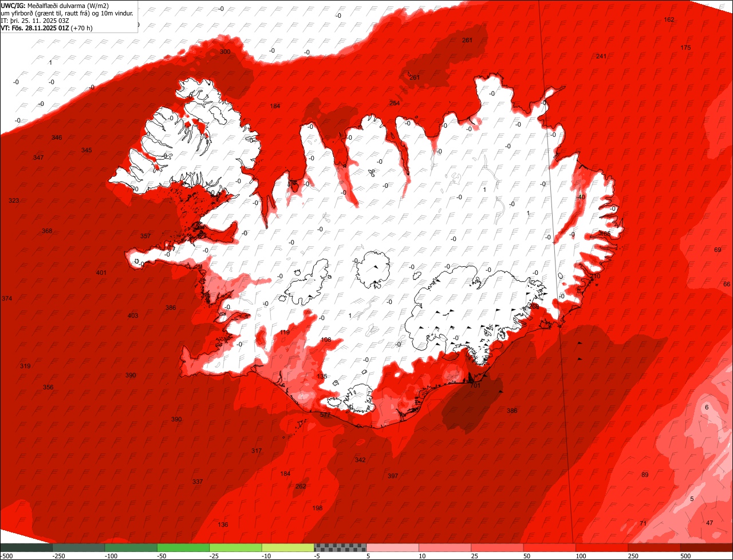Click the '356' value on the map

click(48, 387)
